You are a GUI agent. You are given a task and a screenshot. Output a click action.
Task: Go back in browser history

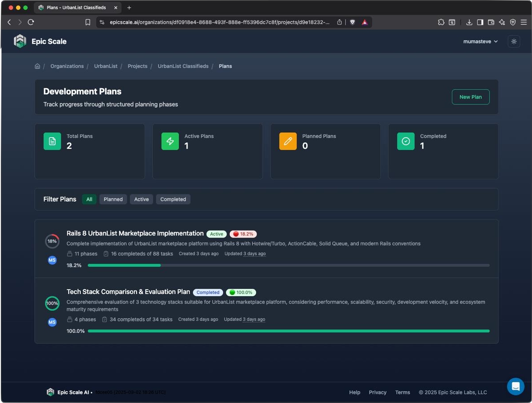pyautogui.click(x=9, y=22)
